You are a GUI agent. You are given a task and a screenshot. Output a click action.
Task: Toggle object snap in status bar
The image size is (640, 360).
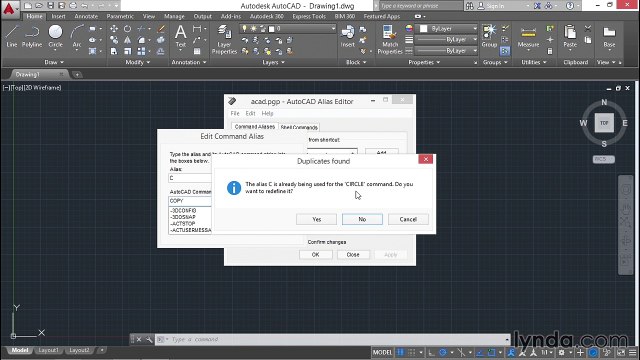click(492, 352)
